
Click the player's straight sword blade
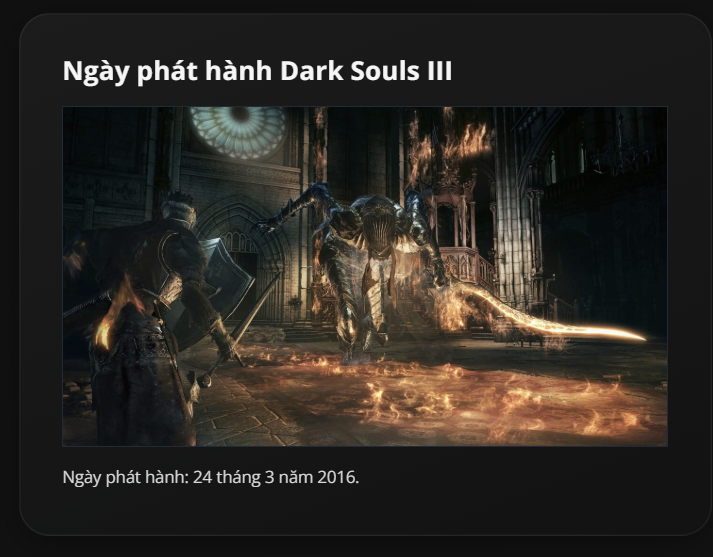coord(257,307)
